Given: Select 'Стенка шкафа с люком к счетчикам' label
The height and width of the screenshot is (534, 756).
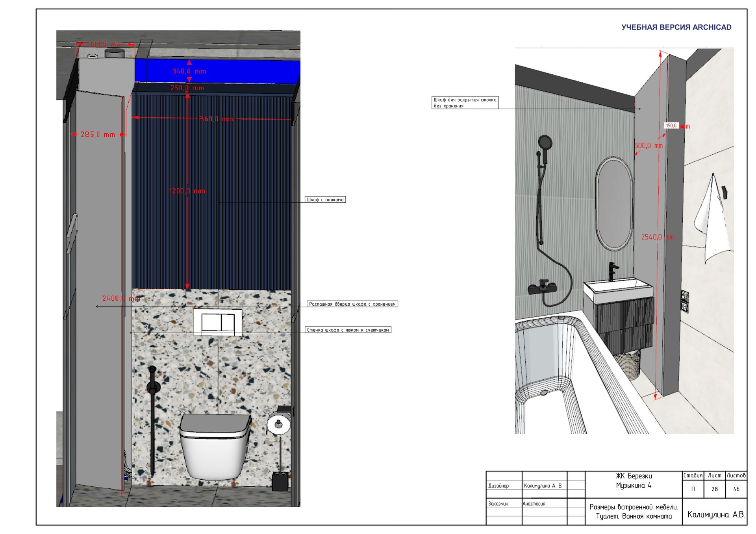Looking at the screenshot, I should tap(348, 330).
